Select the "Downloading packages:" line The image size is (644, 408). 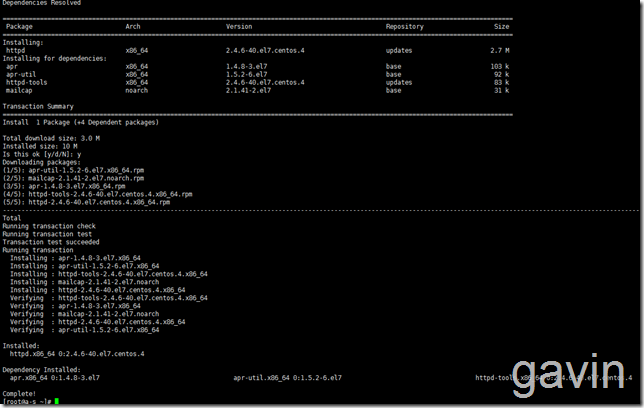click(x=41, y=163)
